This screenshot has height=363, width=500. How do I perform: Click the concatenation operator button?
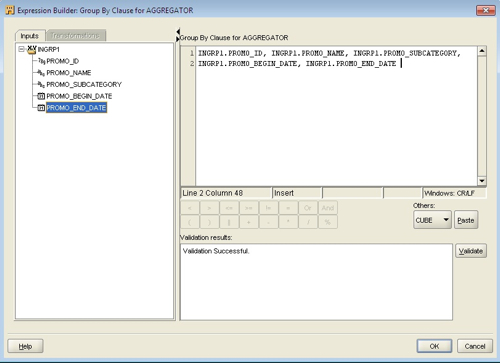(x=229, y=222)
